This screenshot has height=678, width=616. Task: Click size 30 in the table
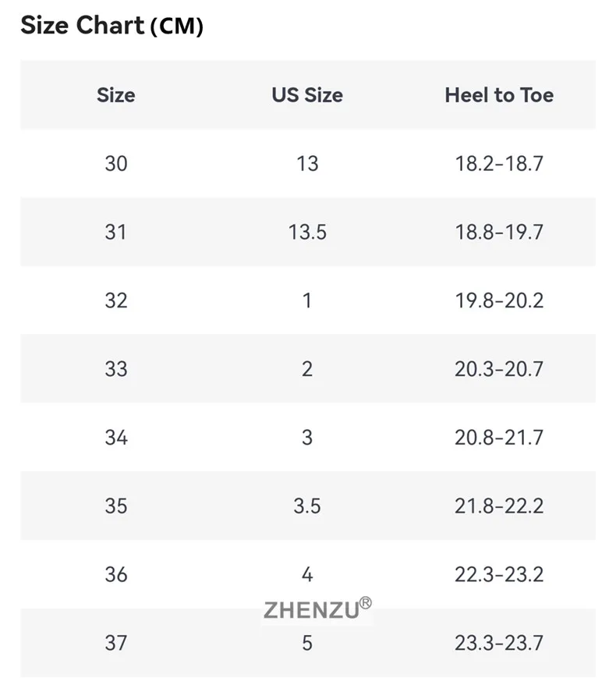(116, 163)
